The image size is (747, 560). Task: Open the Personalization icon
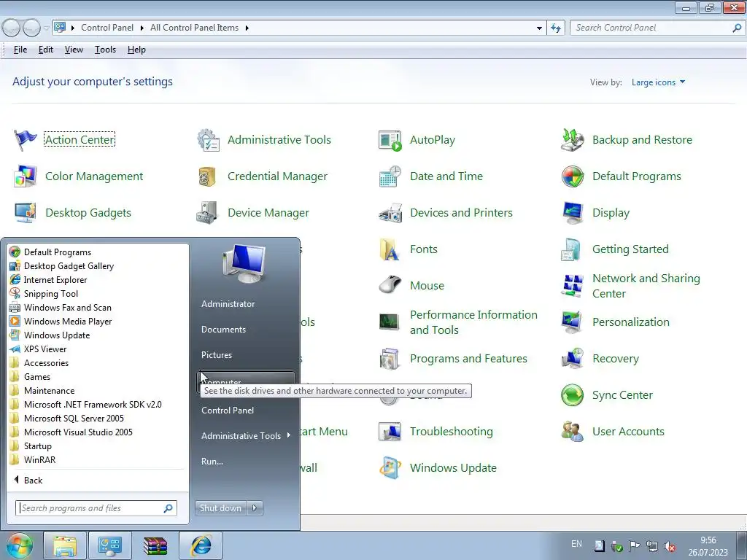[572, 322]
